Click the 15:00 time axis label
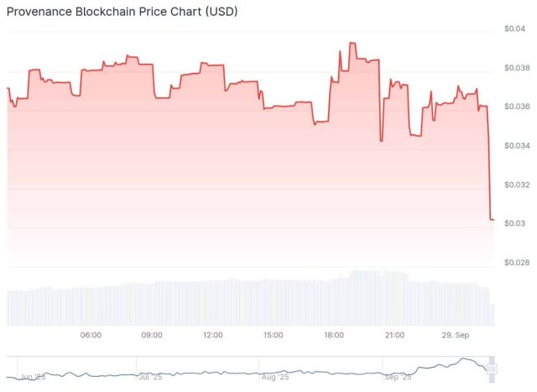 point(274,336)
